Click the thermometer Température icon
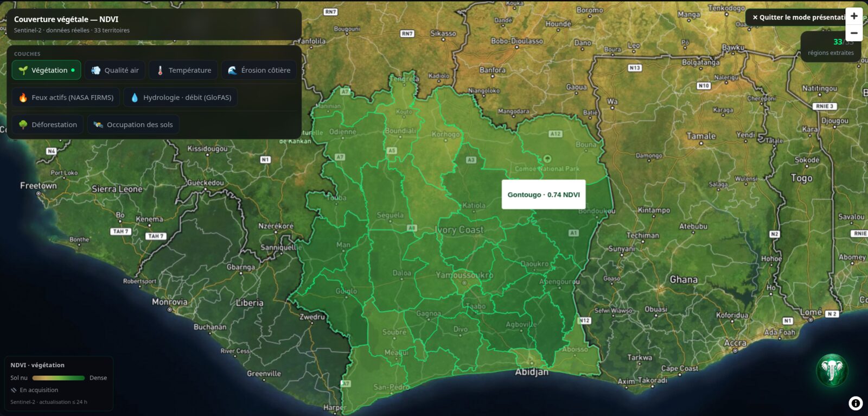The image size is (868, 416). (160, 71)
